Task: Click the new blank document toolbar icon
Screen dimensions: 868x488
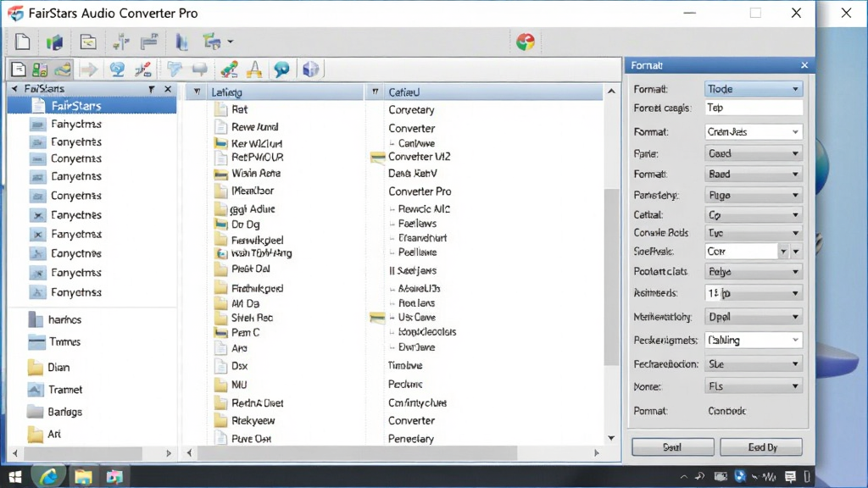Action: (x=23, y=42)
